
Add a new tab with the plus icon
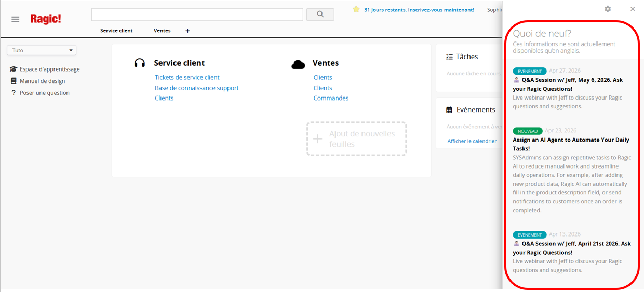click(x=187, y=31)
